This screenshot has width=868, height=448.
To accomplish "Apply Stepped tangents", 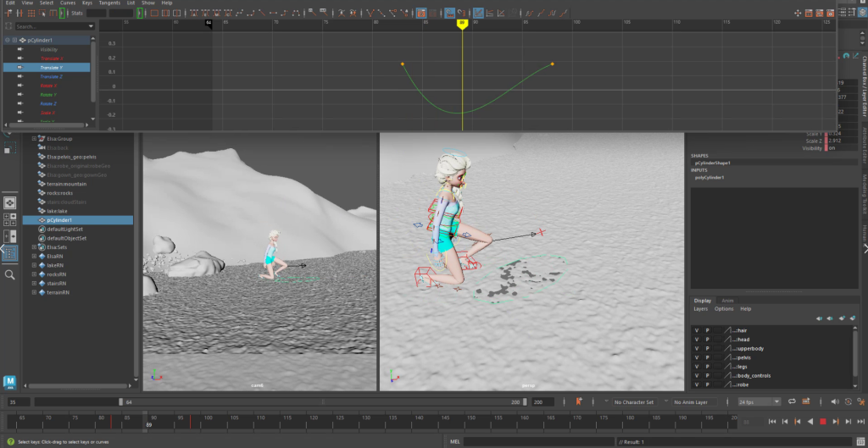I will (285, 13).
